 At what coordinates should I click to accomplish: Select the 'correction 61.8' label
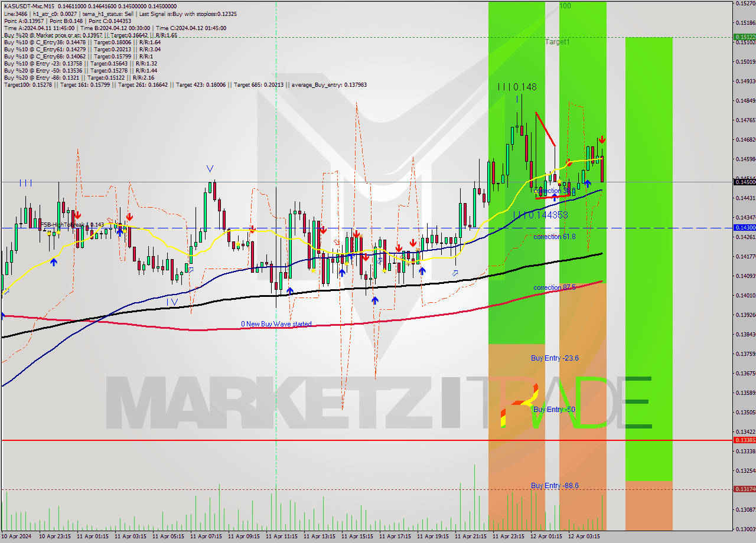pos(554,237)
